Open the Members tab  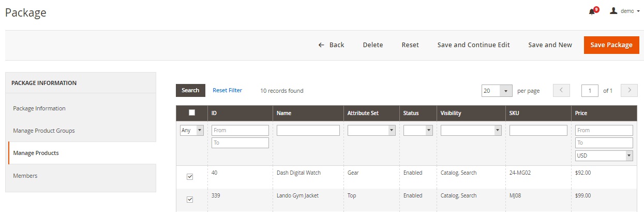[25, 176]
